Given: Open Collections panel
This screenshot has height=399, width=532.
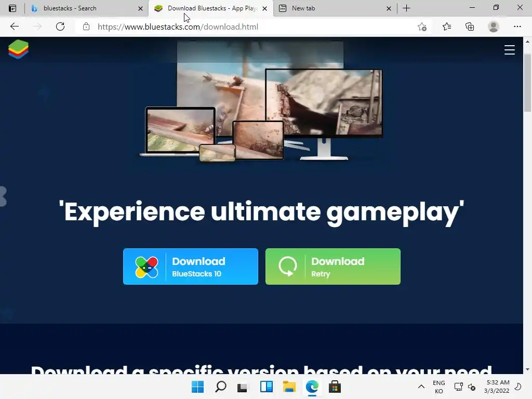Looking at the screenshot, I should 470,26.
